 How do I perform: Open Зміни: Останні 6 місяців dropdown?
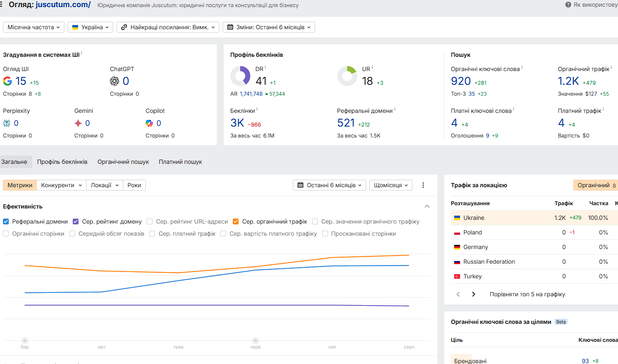pyautogui.click(x=269, y=27)
